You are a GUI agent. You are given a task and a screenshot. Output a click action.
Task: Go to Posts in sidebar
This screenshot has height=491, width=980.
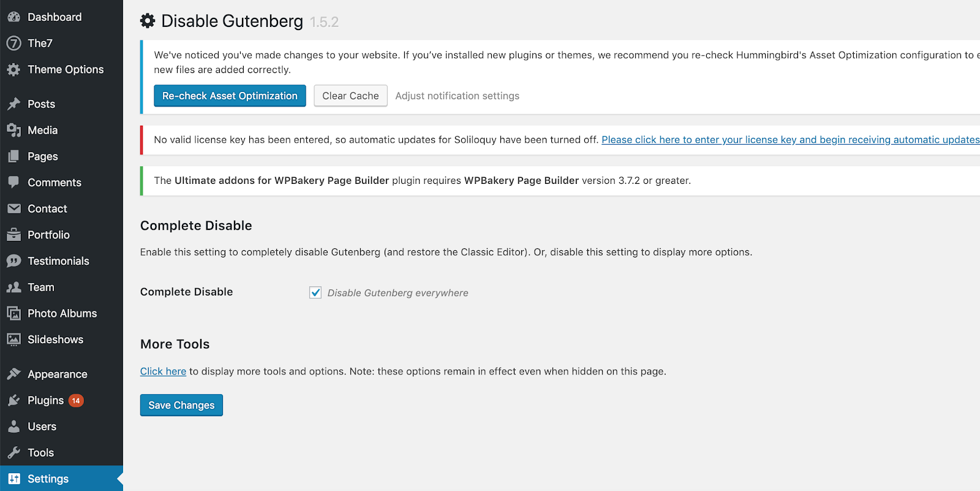point(61,104)
